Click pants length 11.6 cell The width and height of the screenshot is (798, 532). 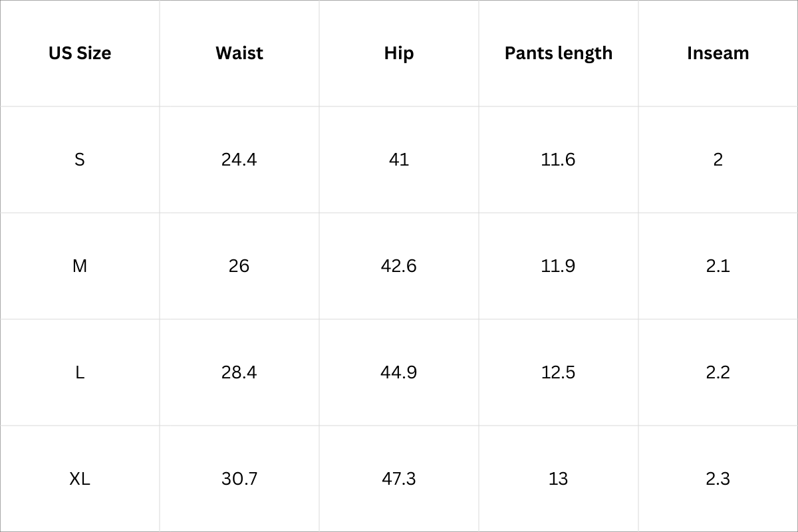[559, 160]
